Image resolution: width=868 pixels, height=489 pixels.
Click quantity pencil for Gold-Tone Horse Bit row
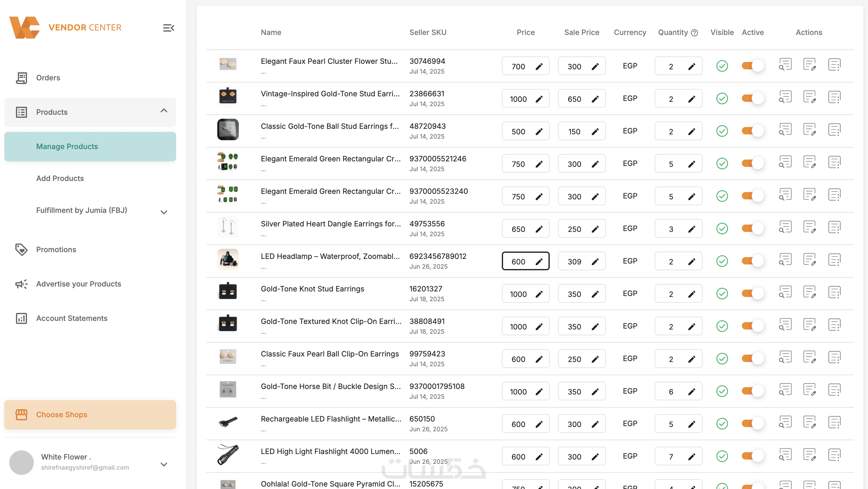(x=692, y=391)
